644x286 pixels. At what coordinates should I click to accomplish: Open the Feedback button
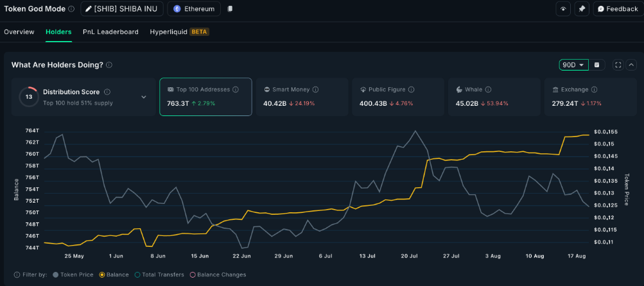tap(617, 8)
